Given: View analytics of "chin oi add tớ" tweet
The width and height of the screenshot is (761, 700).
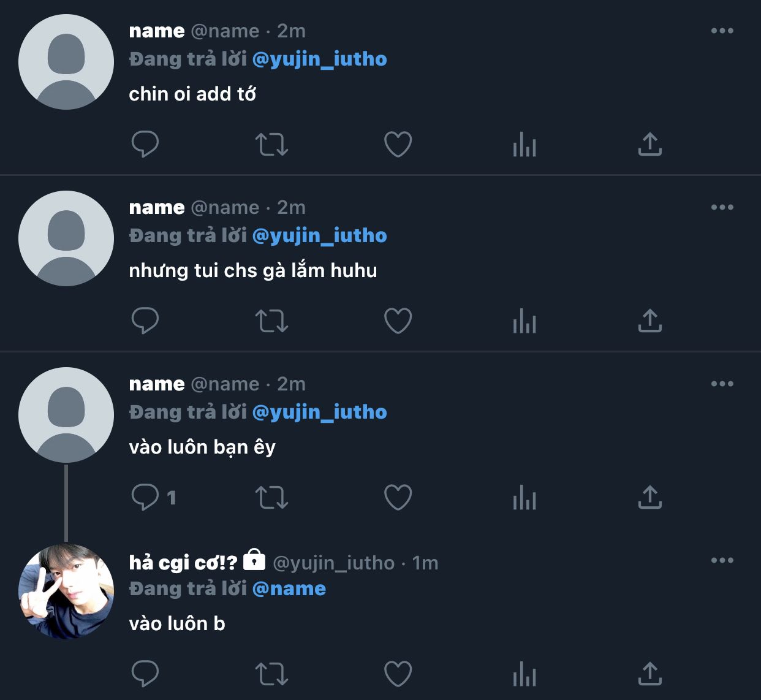Looking at the screenshot, I should point(524,145).
